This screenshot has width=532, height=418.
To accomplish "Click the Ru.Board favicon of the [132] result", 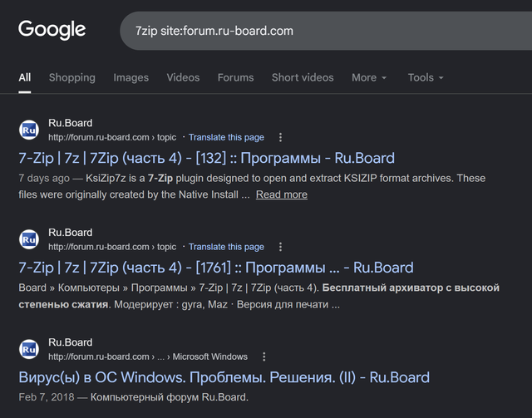I will pos(29,130).
